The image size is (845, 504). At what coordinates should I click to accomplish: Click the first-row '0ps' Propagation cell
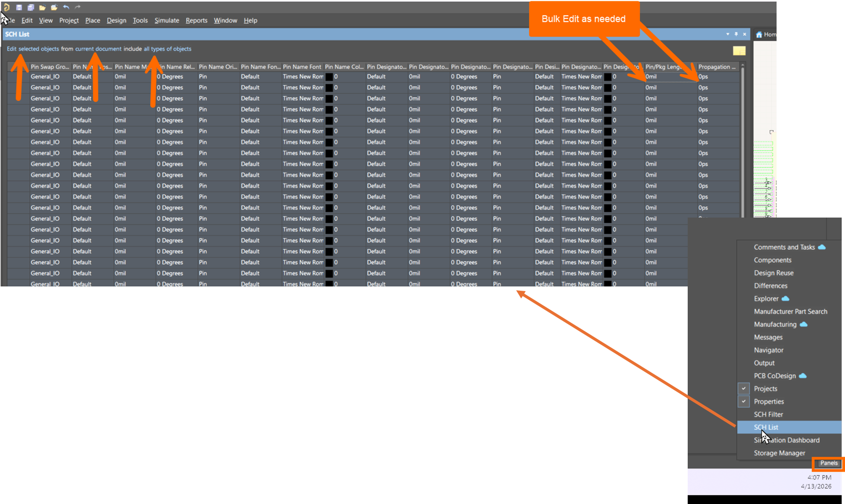[718, 76]
